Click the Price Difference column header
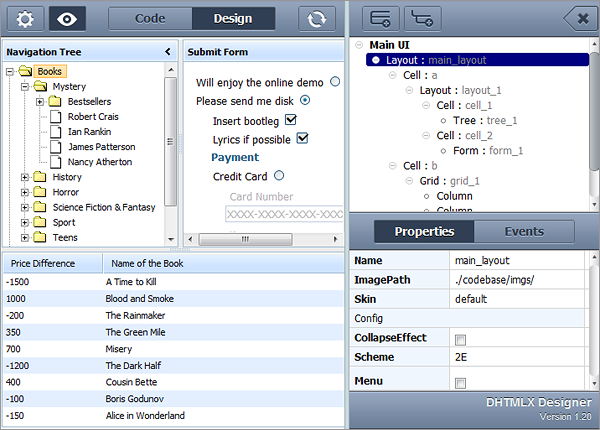Image resolution: width=600 pixels, height=430 pixels. 53,264
